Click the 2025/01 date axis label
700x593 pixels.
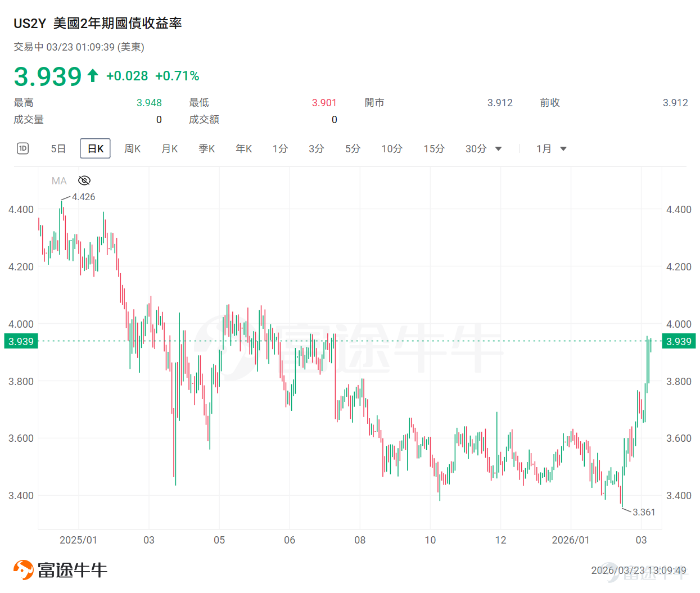pos(78,540)
